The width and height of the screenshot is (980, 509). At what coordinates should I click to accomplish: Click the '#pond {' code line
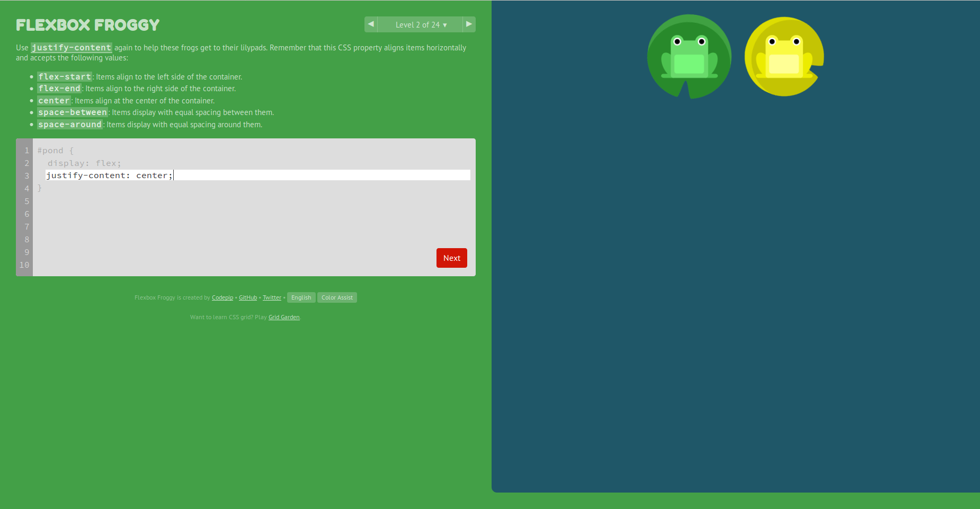coord(56,151)
